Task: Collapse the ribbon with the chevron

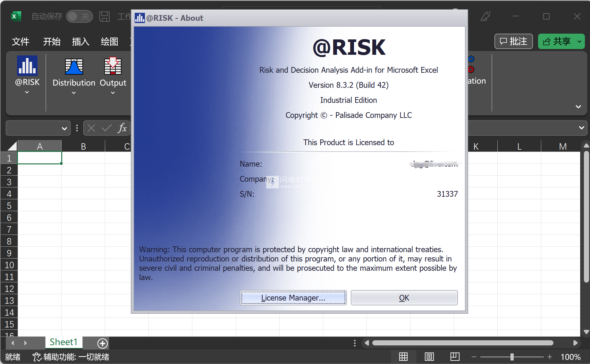Action: [578, 107]
